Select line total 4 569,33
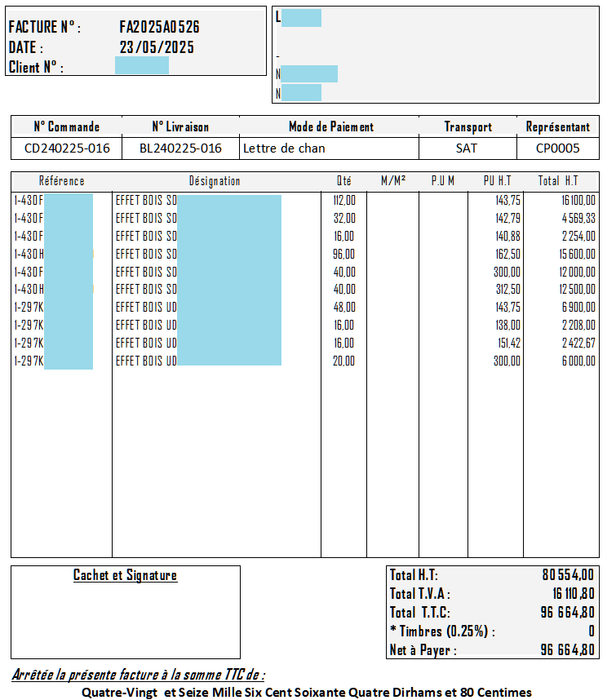Screen dimensions: 616x700 point(578,218)
